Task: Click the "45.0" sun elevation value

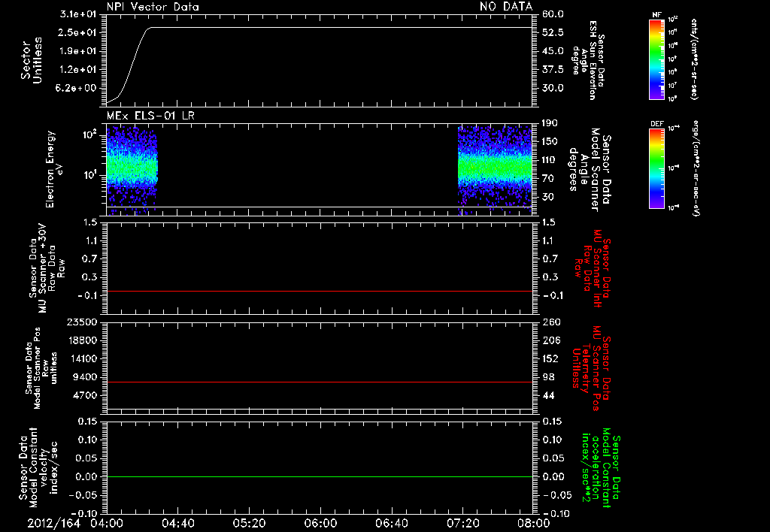Action: pos(553,51)
